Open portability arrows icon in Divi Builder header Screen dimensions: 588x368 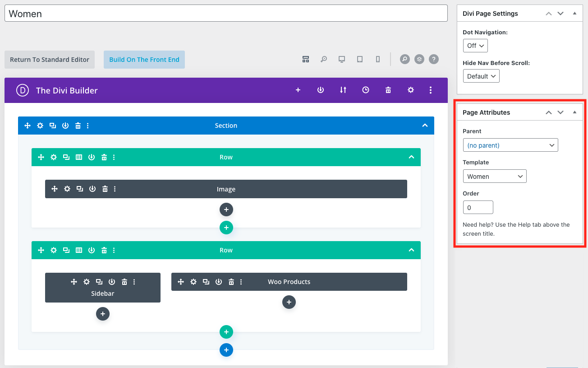343,90
